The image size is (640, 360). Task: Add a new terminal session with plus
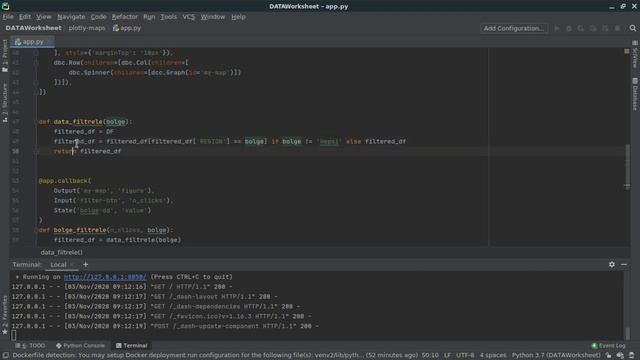pos(85,264)
